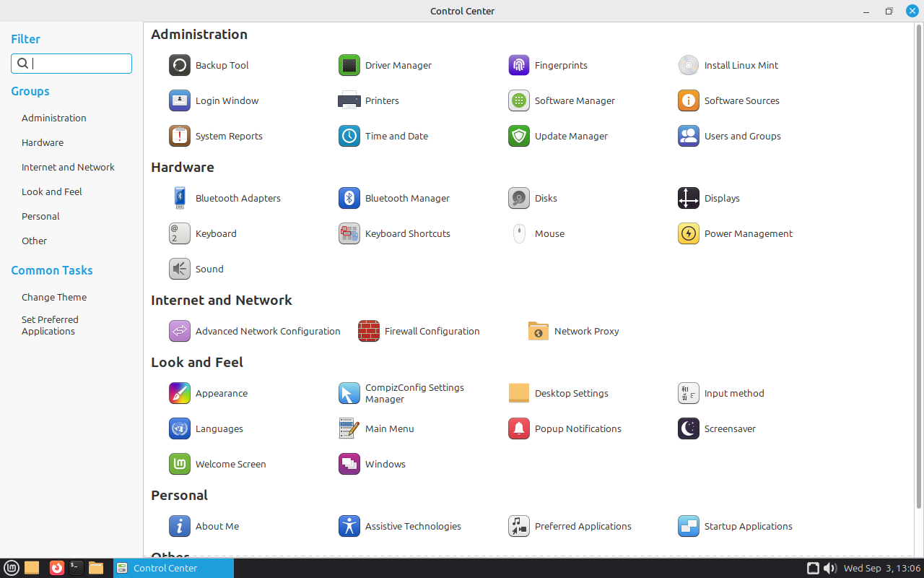Open the Popup Notifications bell icon
924x578 pixels.
click(519, 428)
